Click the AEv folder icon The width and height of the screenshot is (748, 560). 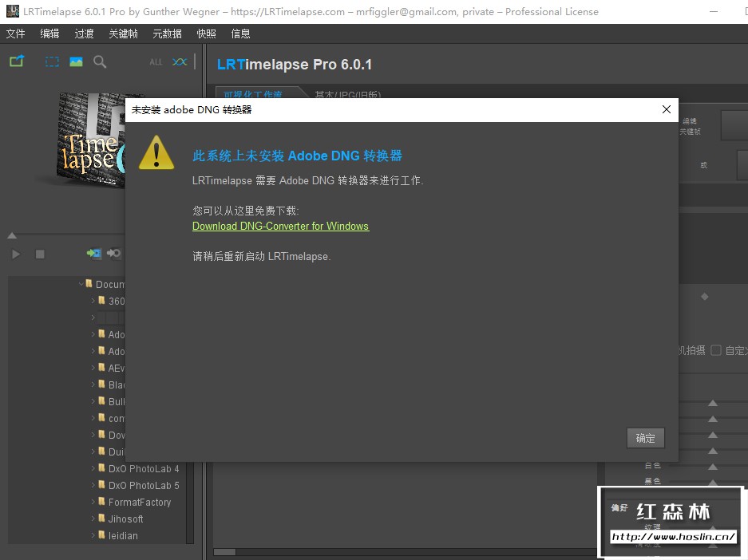pyautogui.click(x=101, y=367)
